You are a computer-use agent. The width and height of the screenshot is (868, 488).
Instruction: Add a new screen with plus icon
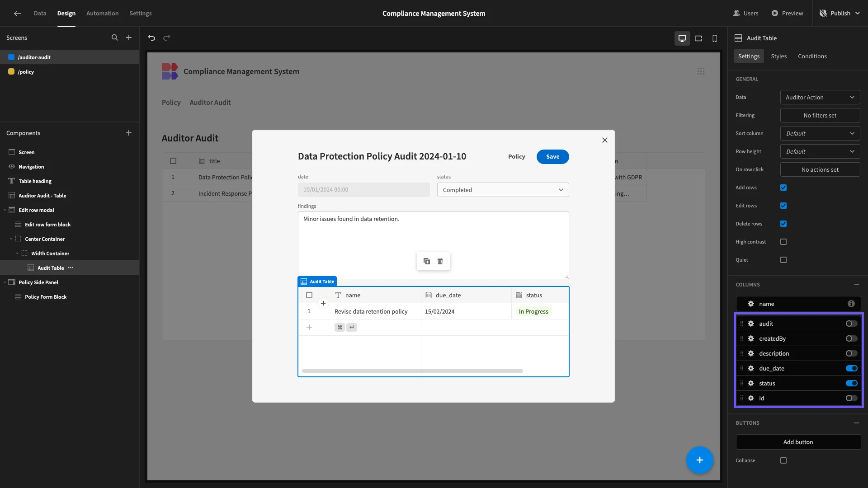pyautogui.click(x=129, y=38)
